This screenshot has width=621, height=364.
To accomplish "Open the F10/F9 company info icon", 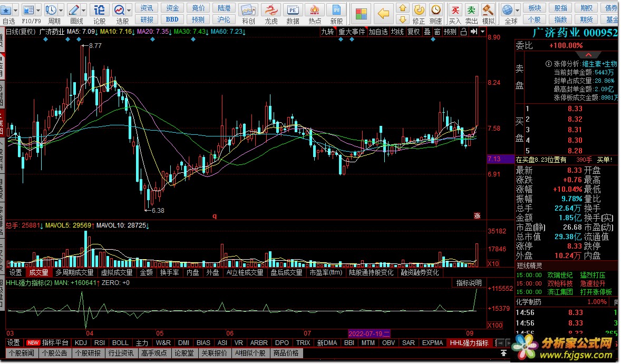I will click(x=28, y=10).
